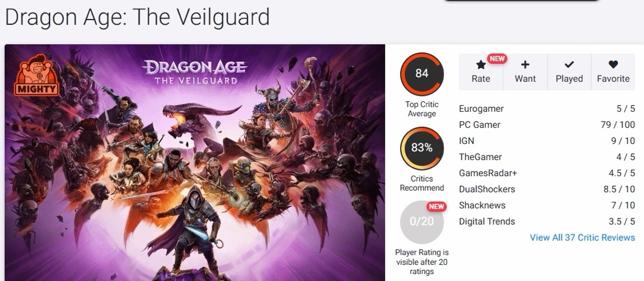The height and width of the screenshot is (281, 644).
Task: Click the Dragon Age: The Veilguard title
Action: point(138,17)
